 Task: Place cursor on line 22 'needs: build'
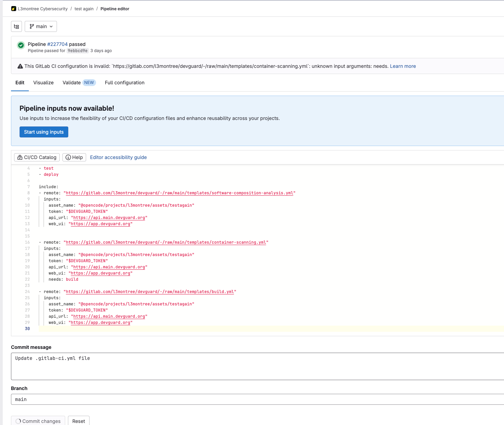click(63, 279)
